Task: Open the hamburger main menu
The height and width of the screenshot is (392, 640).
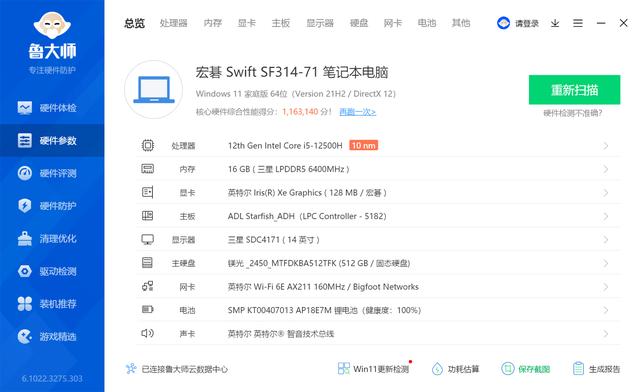Action: [578, 23]
